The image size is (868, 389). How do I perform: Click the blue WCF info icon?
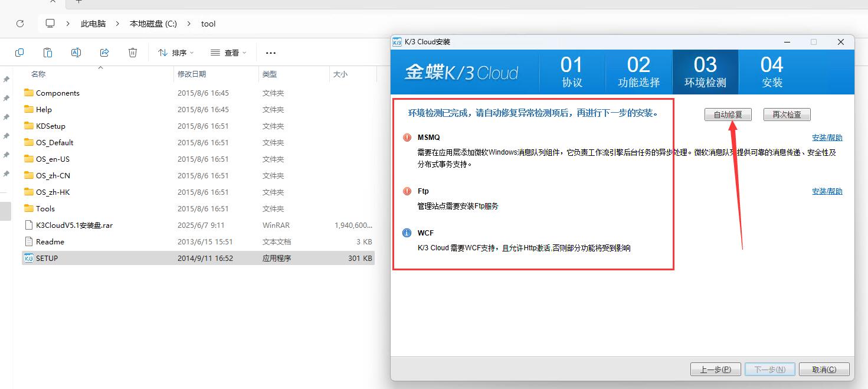tap(407, 233)
